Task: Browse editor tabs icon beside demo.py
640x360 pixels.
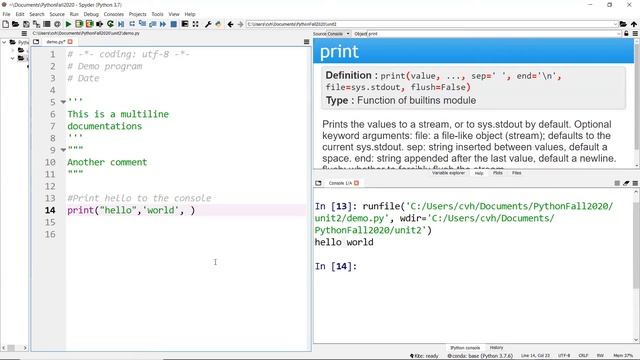Action: point(36,42)
